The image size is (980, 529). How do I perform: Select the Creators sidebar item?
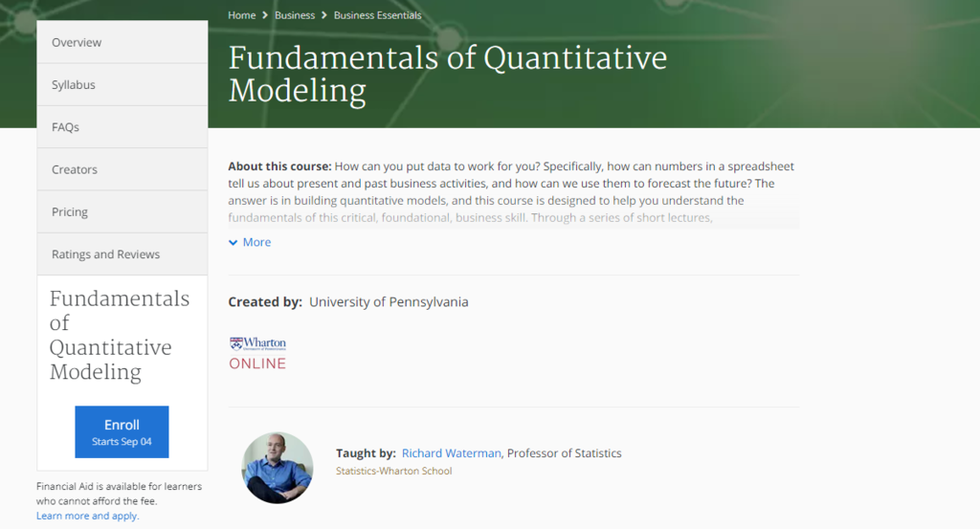click(122, 170)
